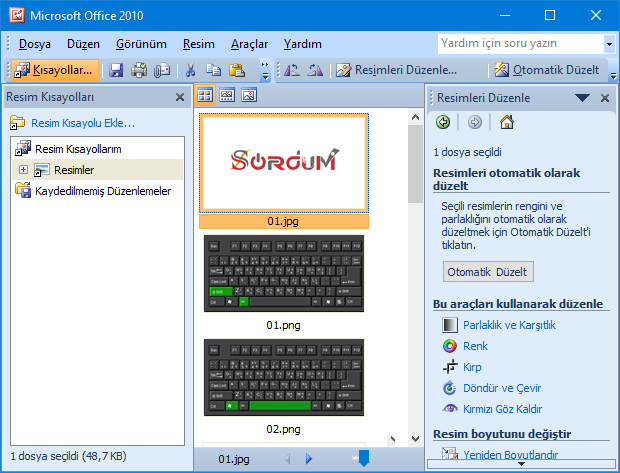
Task: Click the Paste clipboard icon
Action: coord(237,70)
